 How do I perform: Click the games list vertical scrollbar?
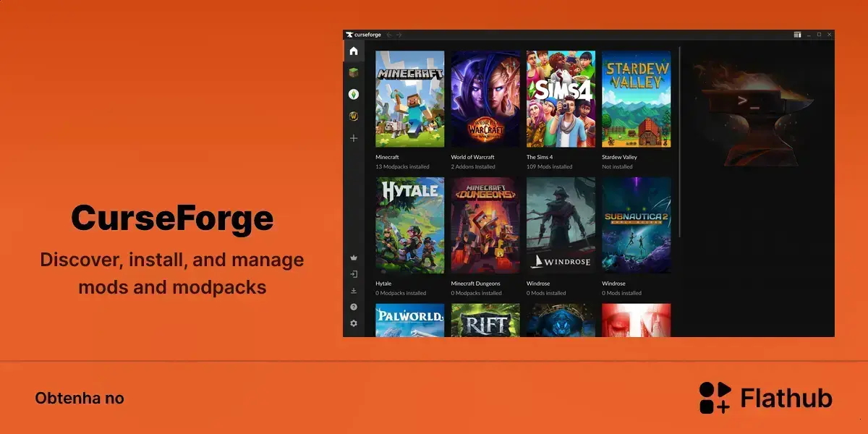(680, 143)
